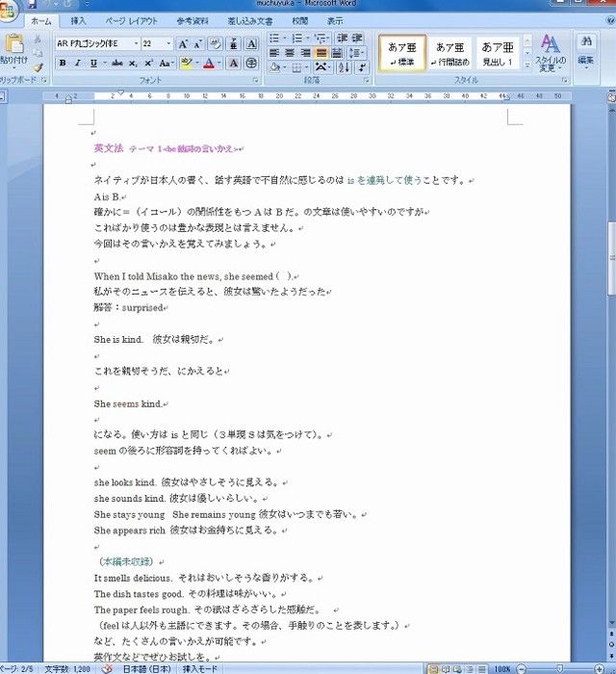The height and width of the screenshot is (674, 616).
Task: Open the Change Case (Aa) dropdown
Action: coord(167,64)
